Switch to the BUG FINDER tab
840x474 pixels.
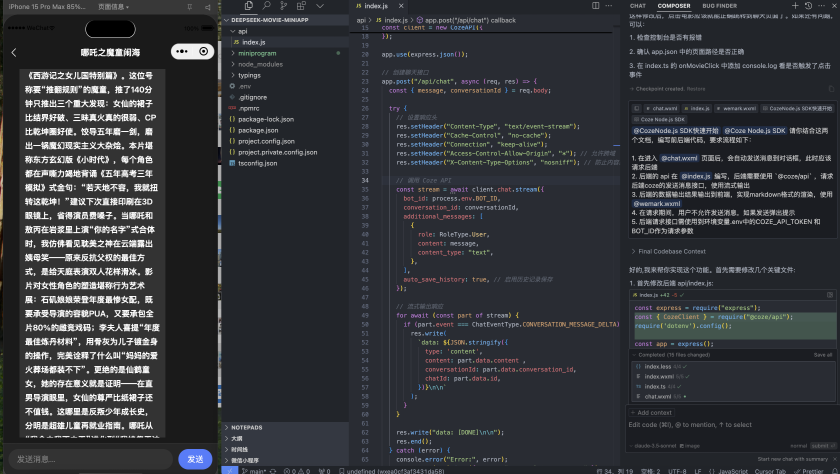(x=720, y=6)
